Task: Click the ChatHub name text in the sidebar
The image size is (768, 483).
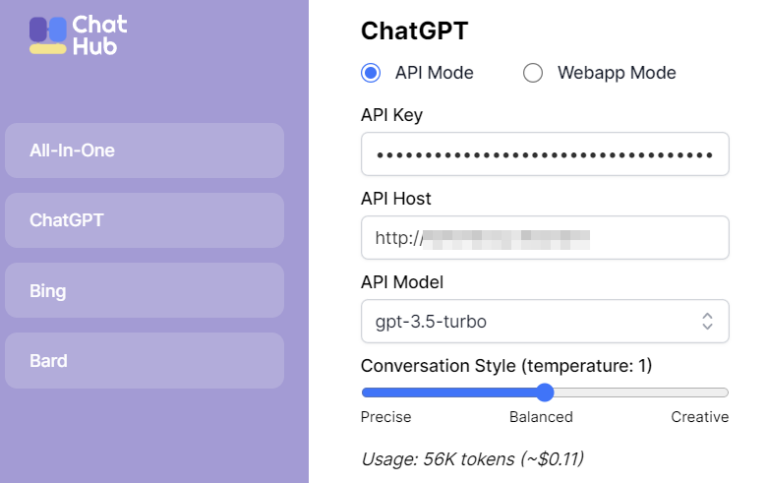Action: (99, 34)
